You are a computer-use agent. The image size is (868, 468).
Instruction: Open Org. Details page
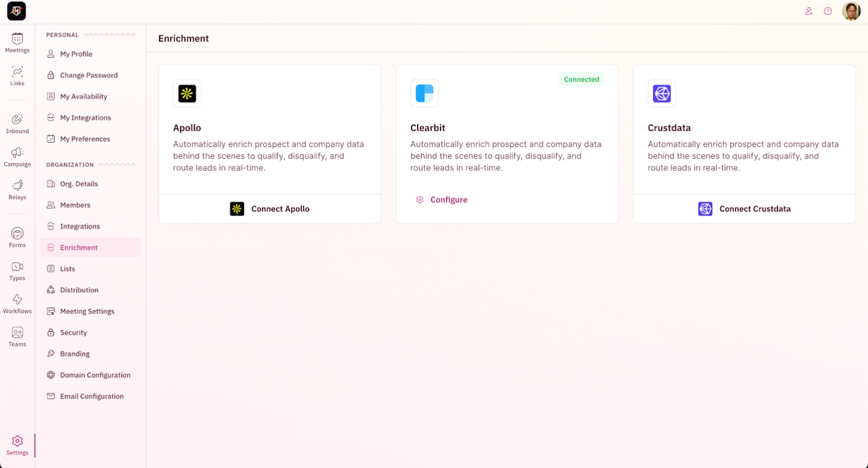click(90, 184)
